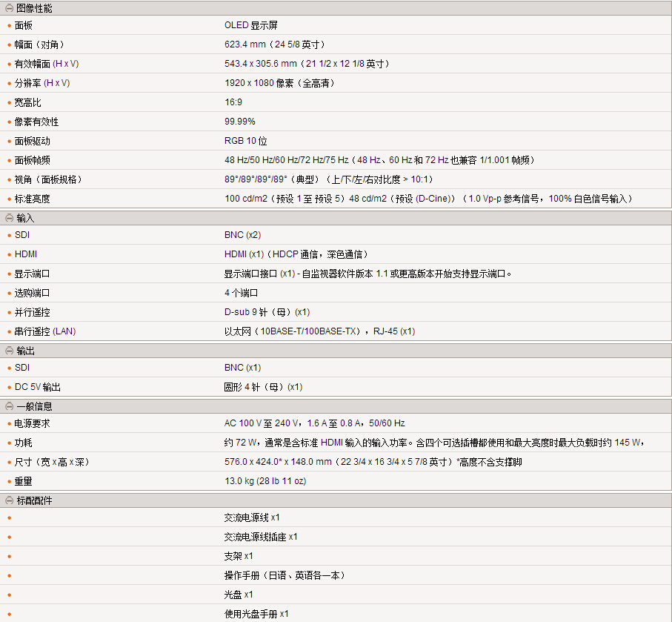672x622 pixels.
Task: Click the orange bullet before 交流电源线 x1
Action: pyautogui.click(x=10, y=517)
